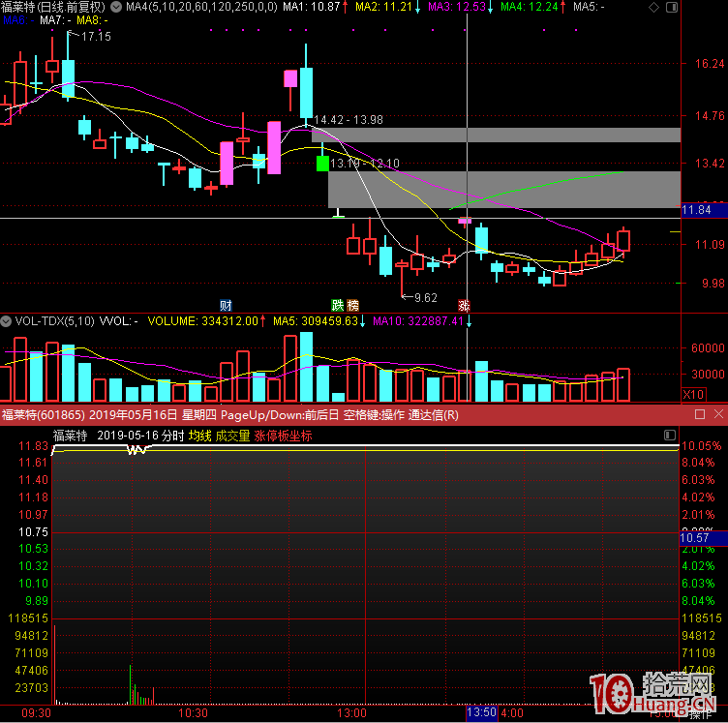
Task: Click the yellow MA2: 11.21 value
Action: coord(383,7)
